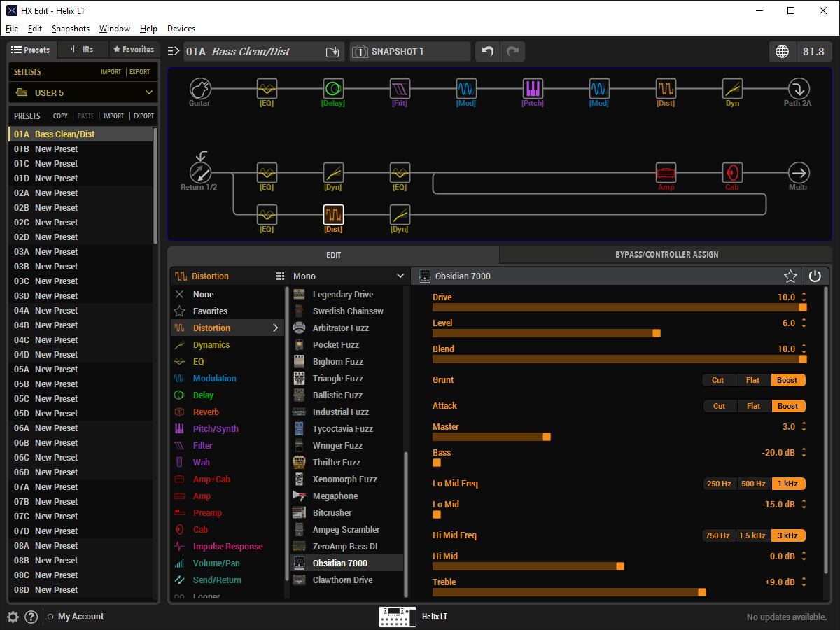
Task: Set Lo Mid Freq to 250 Hz
Action: click(x=719, y=484)
